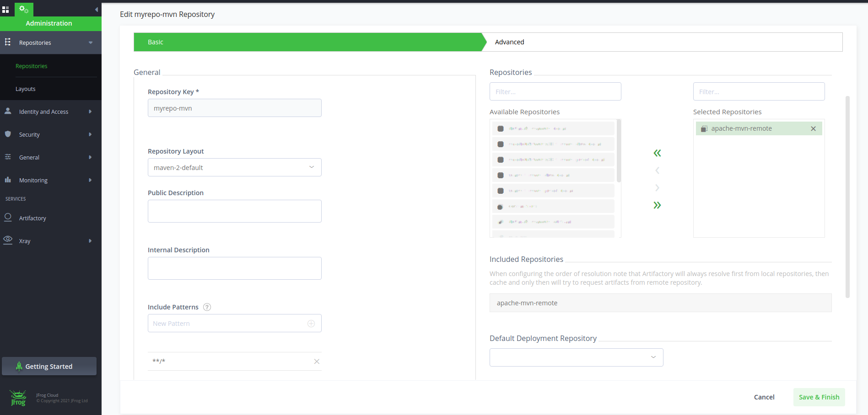868x415 pixels.
Task: Remove apache-mvn-remote from selected repositories
Action: tap(813, 128)
